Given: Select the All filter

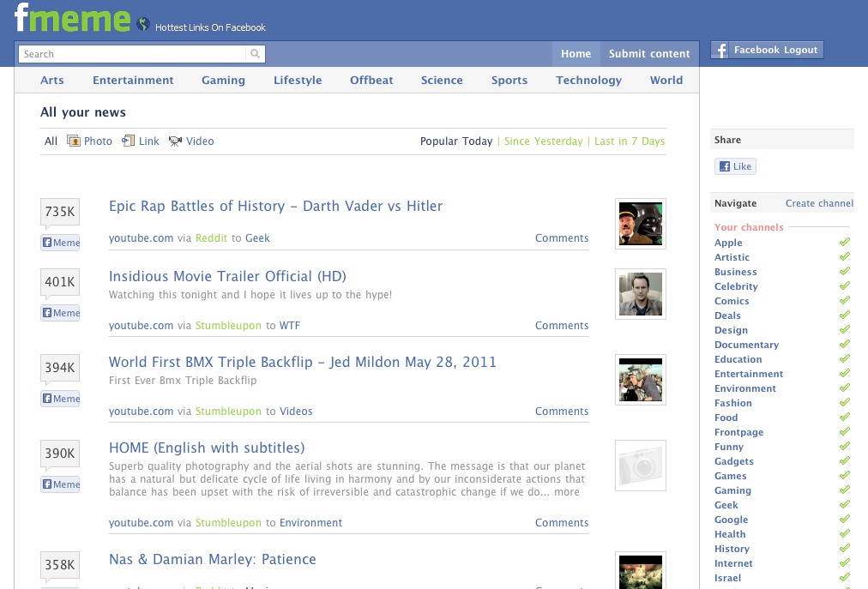Looking at the screenshot, I should [51, 141].
